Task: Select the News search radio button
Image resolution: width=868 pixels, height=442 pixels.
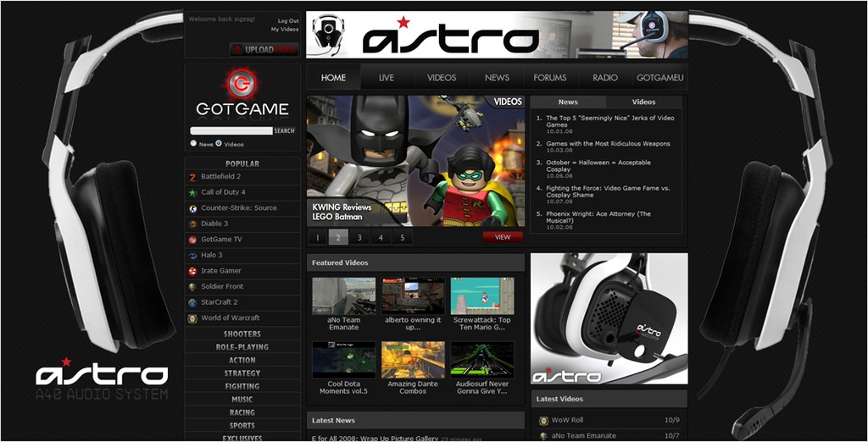Action: [x=193, y=143]
